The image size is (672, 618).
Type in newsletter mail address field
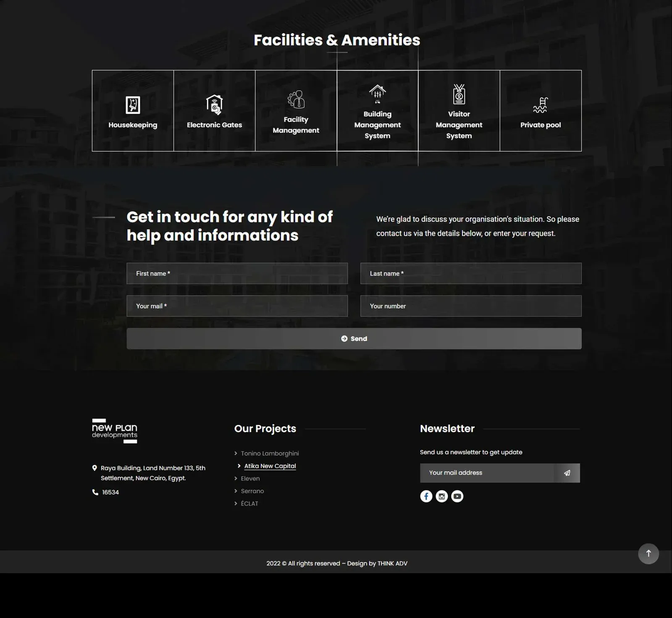pyautogui.click(x=487, y=473)
